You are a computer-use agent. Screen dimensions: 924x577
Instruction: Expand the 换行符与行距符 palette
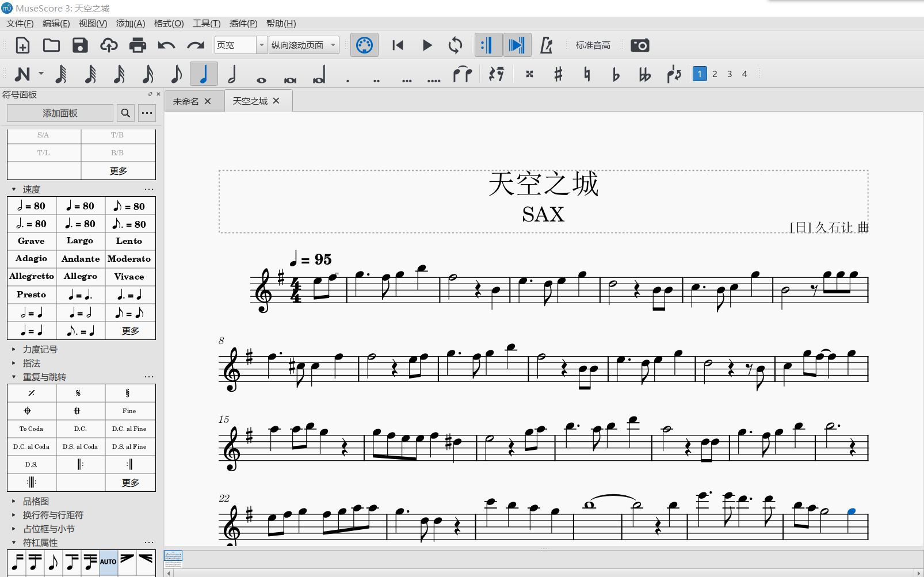(14, 515)
